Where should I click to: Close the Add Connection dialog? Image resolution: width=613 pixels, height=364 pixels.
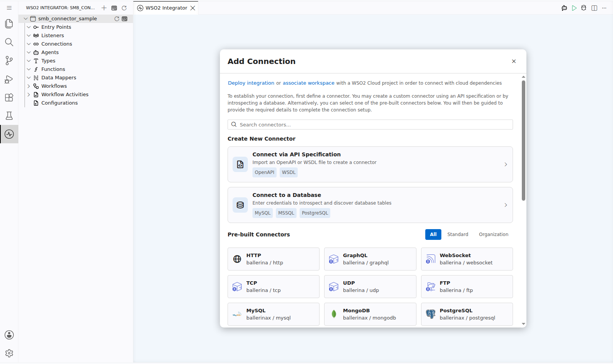point(514,61)
